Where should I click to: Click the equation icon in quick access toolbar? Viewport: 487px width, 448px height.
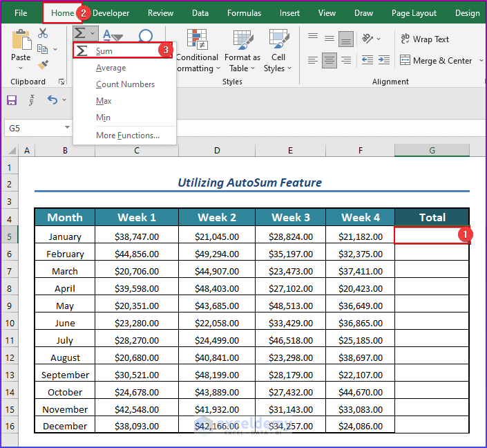32,100
